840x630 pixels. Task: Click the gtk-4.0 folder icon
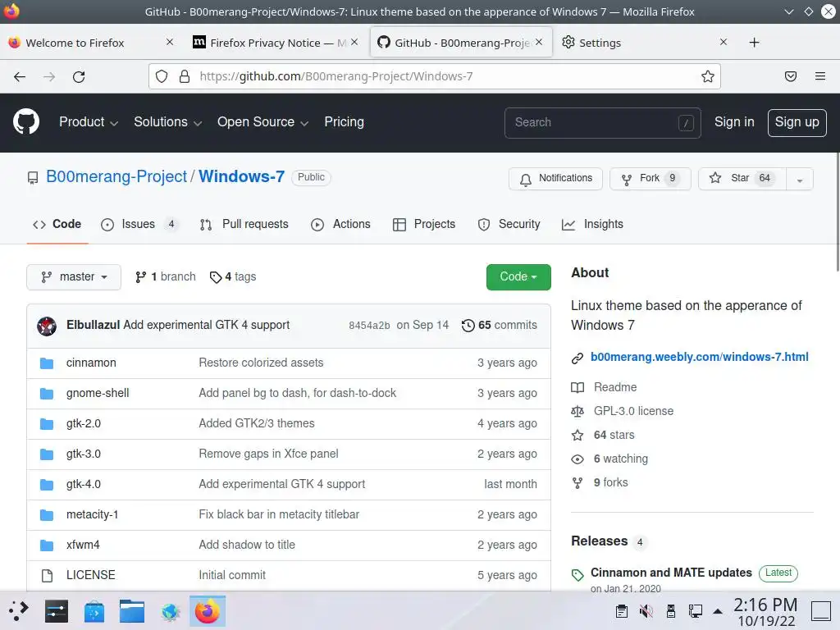(x=47, y=485)
